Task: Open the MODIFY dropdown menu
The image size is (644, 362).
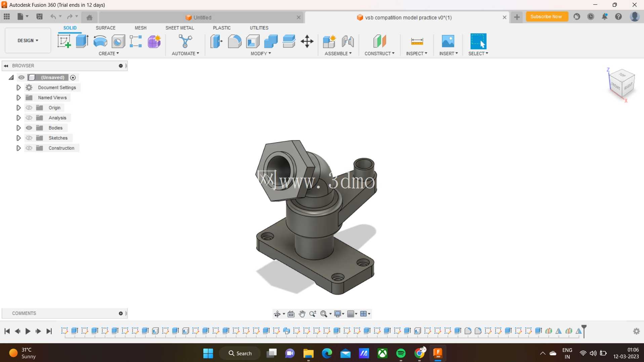Action: (x=261, y=53)
